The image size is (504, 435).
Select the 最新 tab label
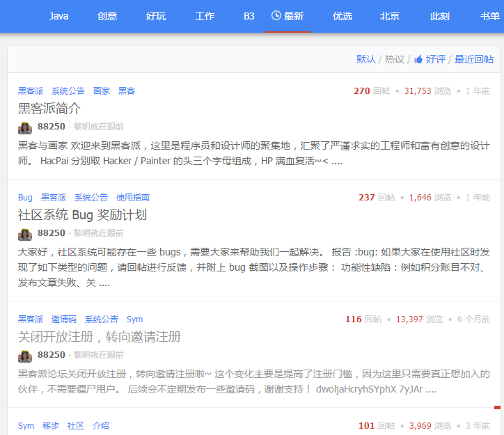294,16
